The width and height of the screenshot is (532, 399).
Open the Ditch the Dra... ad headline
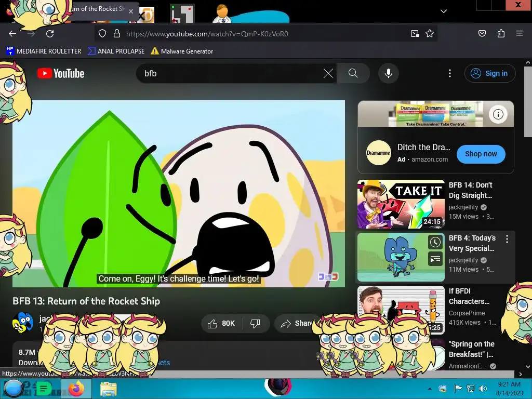pyautogui.click(x=424, y=147)
